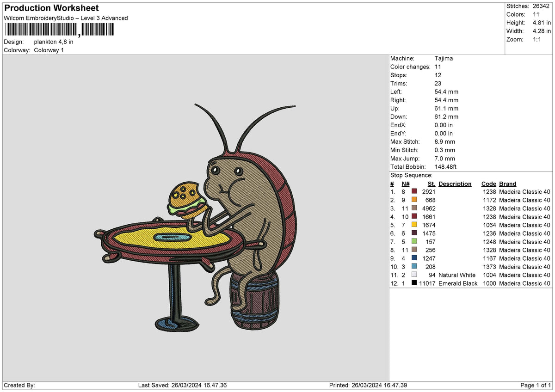Click the Stops value 12
555x392 pixels.
click(438, 75)
